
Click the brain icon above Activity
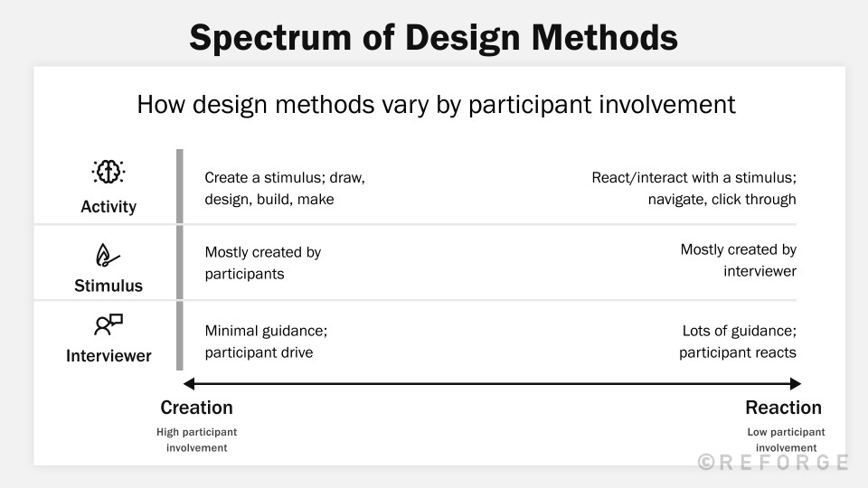(108, 172)
